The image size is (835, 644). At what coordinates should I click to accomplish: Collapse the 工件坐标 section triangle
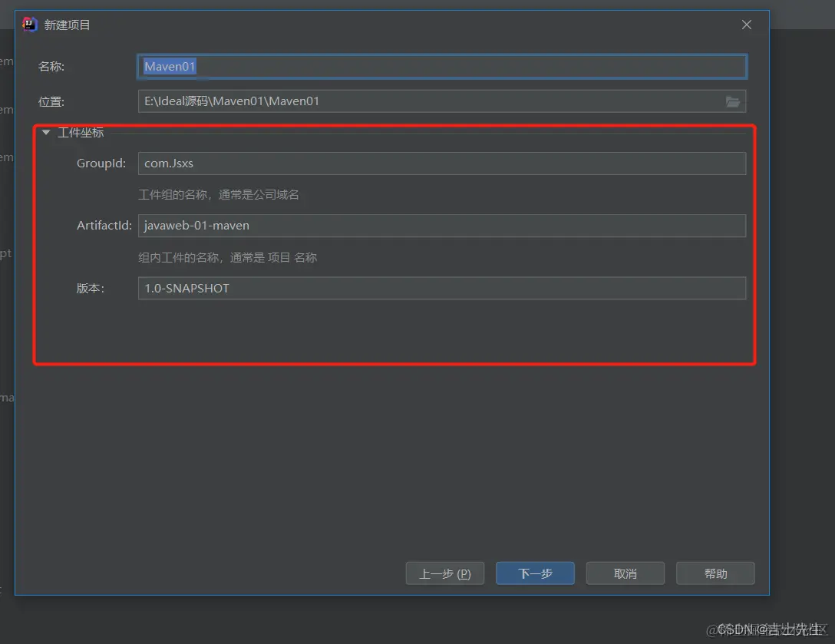point(46,132)
